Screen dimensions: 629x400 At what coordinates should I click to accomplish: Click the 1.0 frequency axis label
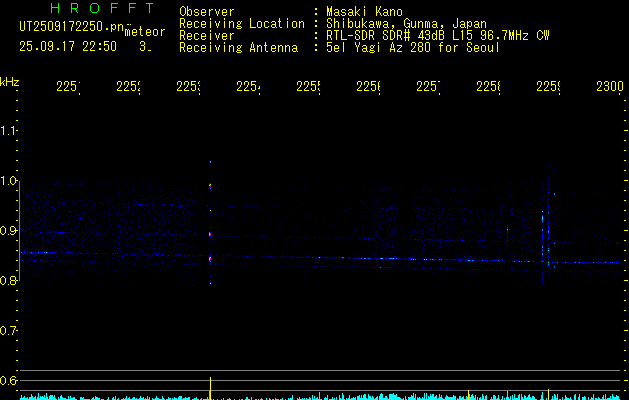point(8,181)
